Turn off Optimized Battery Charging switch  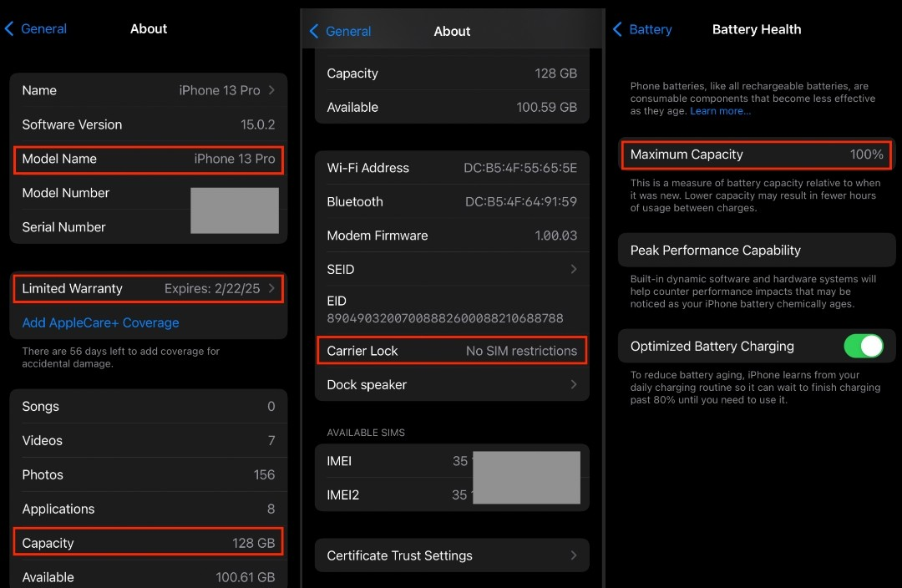point(863,347)
